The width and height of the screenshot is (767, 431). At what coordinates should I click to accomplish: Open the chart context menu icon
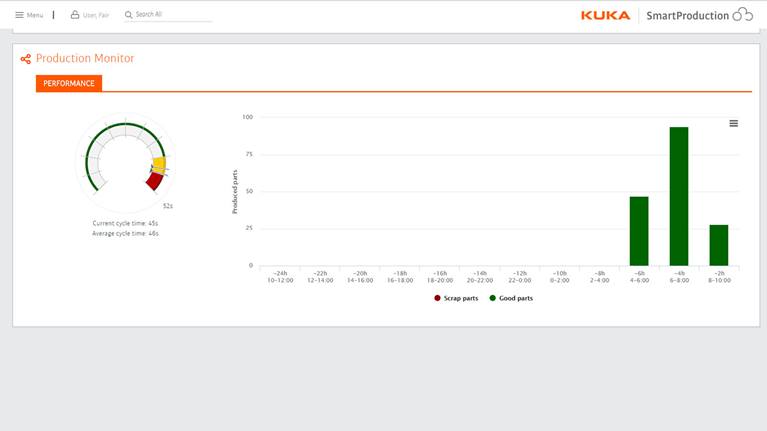click(x=733, y=123)
